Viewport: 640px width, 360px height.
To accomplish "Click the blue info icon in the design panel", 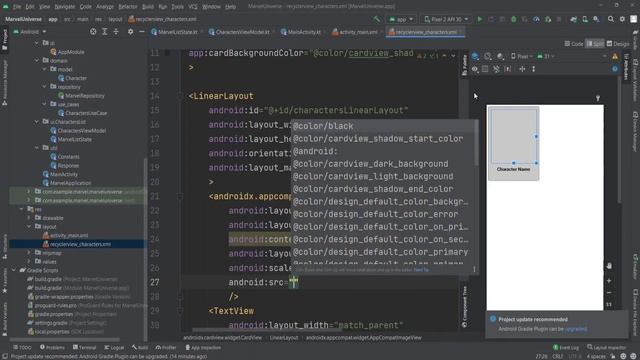I will tap(615, 69).
